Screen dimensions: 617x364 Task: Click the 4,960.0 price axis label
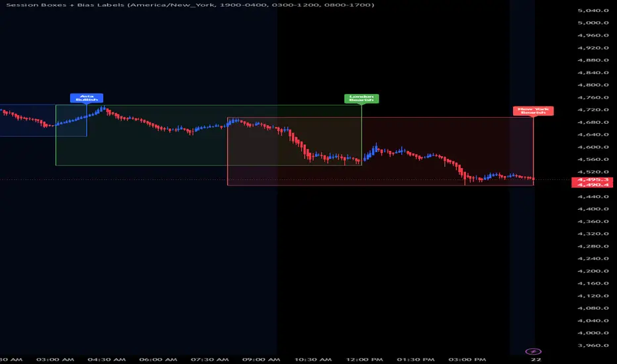(593, 36)
